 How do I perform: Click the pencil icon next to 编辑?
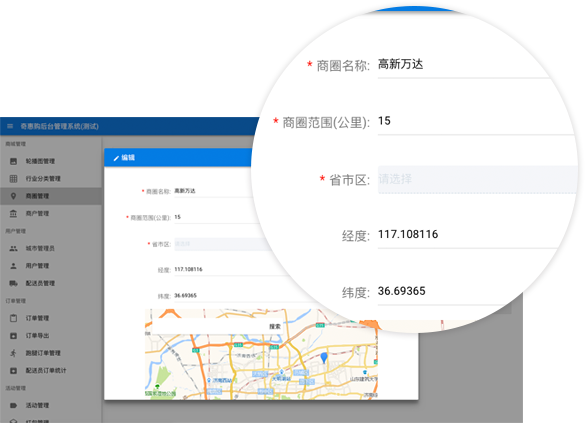click(116, 158)
